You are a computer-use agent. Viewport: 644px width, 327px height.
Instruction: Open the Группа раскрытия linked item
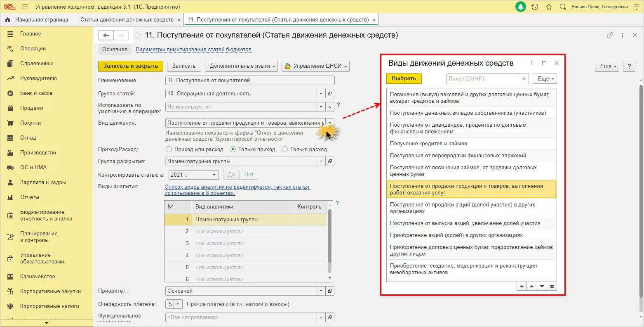click(x=330, y=161)
